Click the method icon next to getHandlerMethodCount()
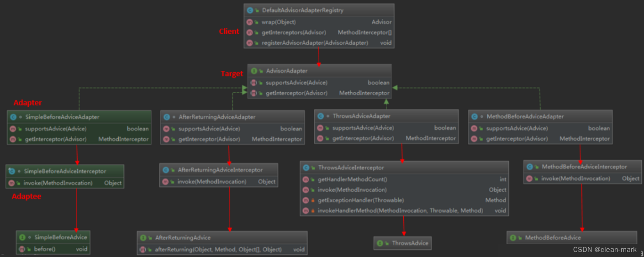The width and height of the screenshot is (644, 257). (306, 179)
